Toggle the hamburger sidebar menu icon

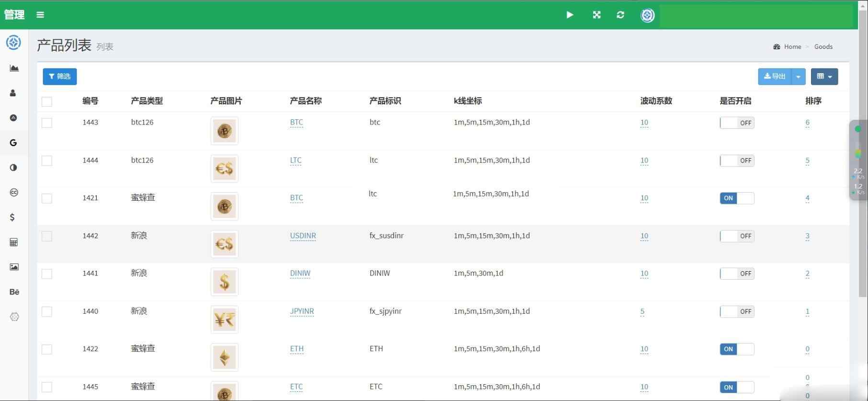40,15
